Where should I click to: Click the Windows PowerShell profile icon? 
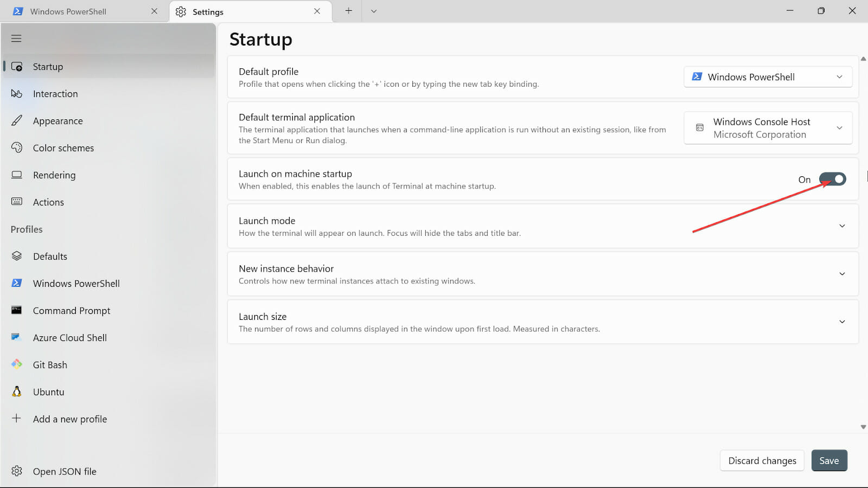click(x=17, y=283)
